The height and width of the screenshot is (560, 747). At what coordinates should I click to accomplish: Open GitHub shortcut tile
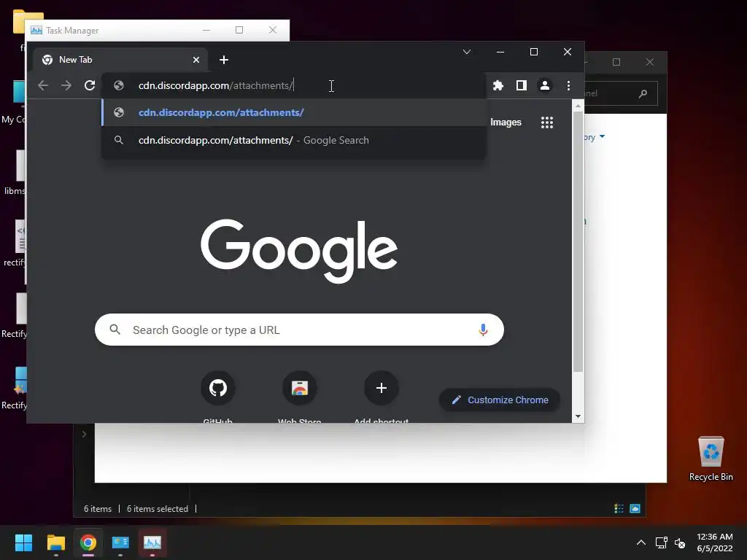pos(217,388)
